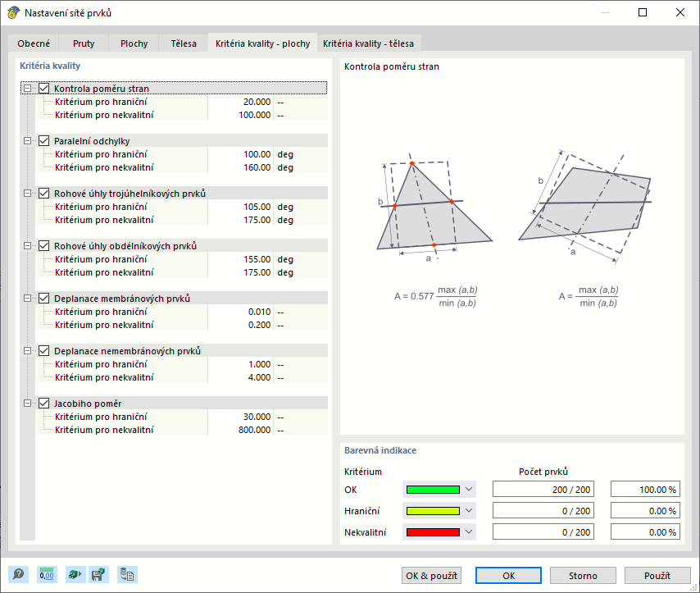700x593 pixels.
Task: Collapse Deplanace nemembránových prvků node
Action: 27,351
